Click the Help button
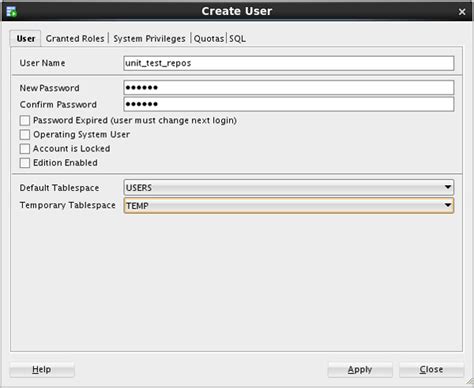Image resolution: width=474 pixels, height=388 pixels. point(42,370)
